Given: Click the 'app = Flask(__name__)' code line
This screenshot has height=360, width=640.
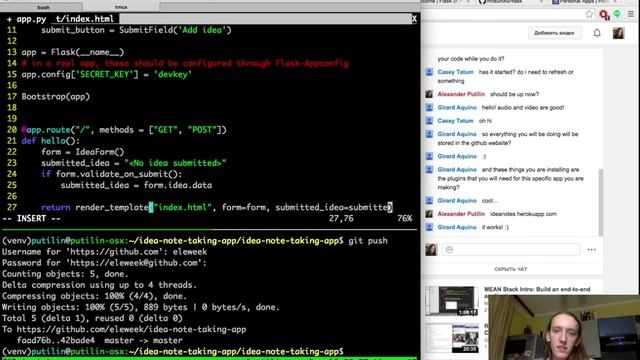Looking at the screenshot, I should pos(72,52).
